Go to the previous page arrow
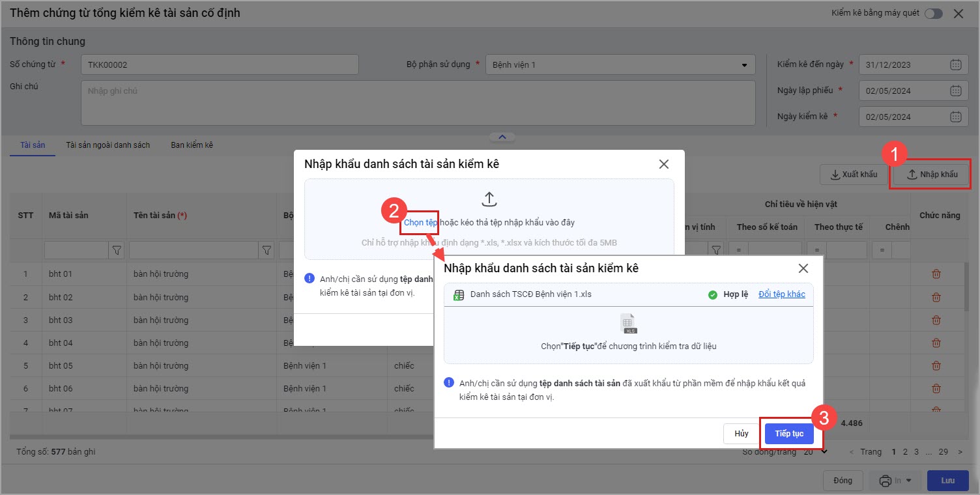This screenshot has width=980, height=495. tap(851, 451)
